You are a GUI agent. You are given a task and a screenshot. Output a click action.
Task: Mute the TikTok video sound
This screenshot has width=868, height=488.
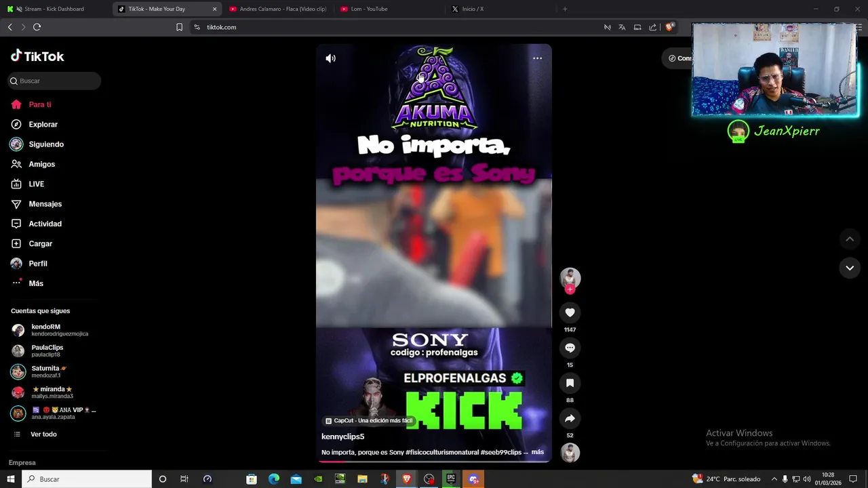click(330, 58)
